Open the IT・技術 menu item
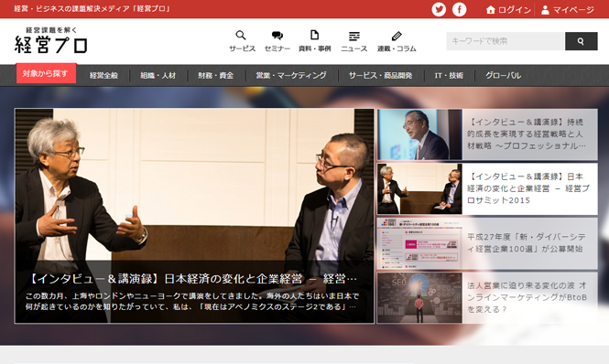 pyautogui.click(x=449, y=75)
